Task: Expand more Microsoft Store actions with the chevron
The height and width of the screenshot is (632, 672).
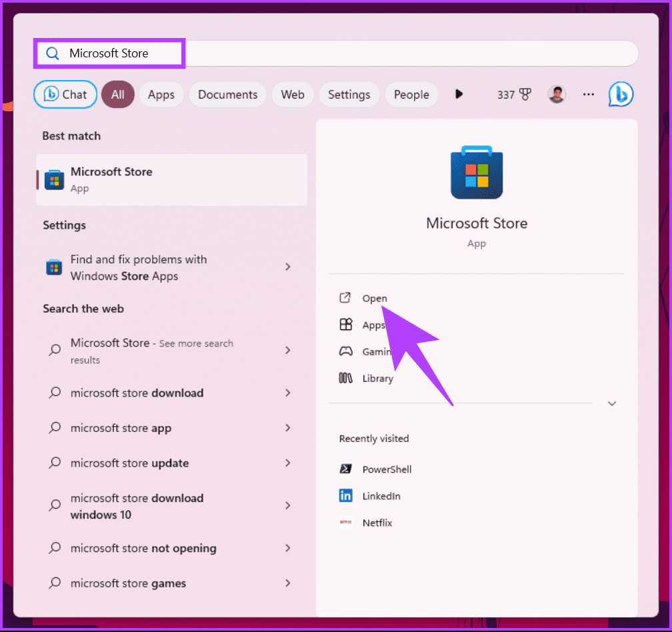Action: point(611,403)
